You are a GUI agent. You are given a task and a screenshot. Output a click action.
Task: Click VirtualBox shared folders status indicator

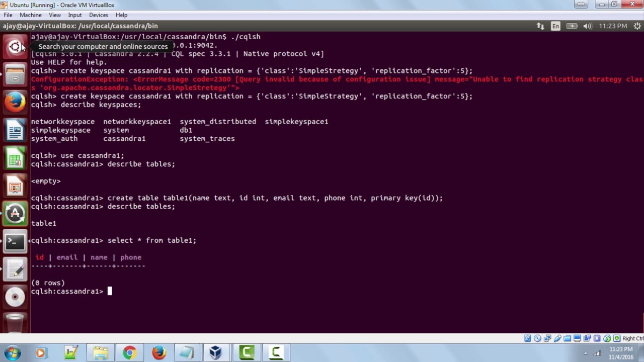tap(567, 338)
